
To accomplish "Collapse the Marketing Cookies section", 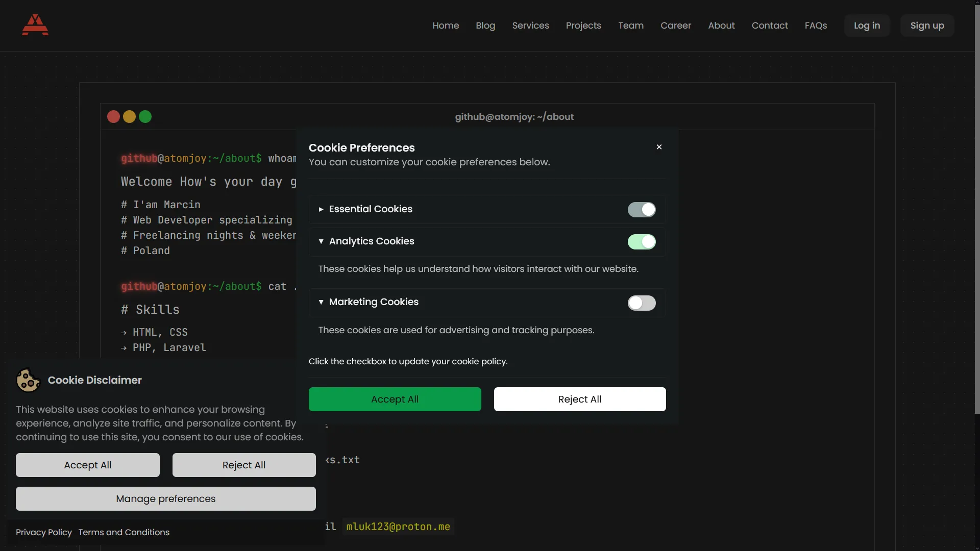I will click(x=321, y=302).
